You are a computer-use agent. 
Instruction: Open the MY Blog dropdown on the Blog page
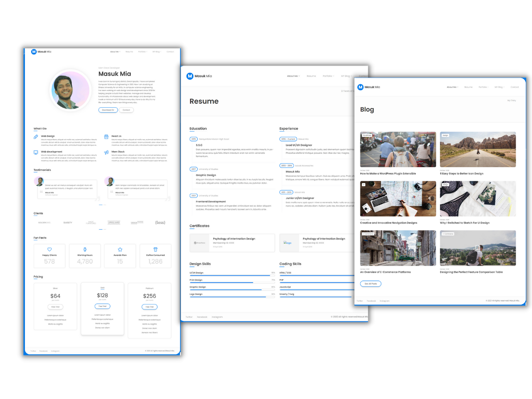(x=500, y=87)
